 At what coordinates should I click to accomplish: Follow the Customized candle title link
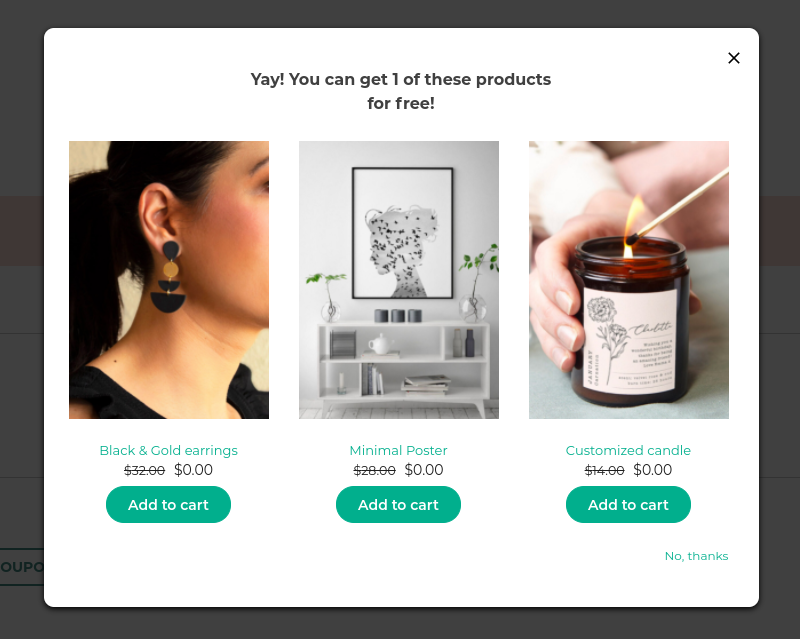click(628, 451)
